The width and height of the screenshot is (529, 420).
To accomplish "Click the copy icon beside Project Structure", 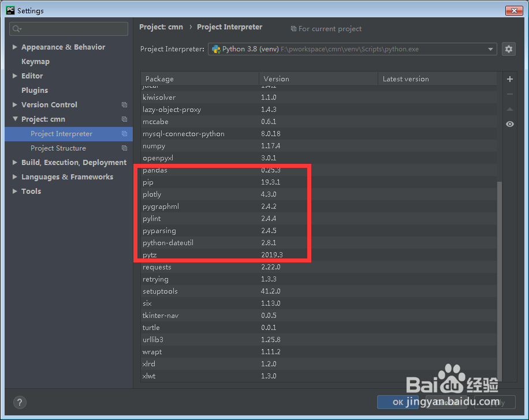I will (124, 148).
